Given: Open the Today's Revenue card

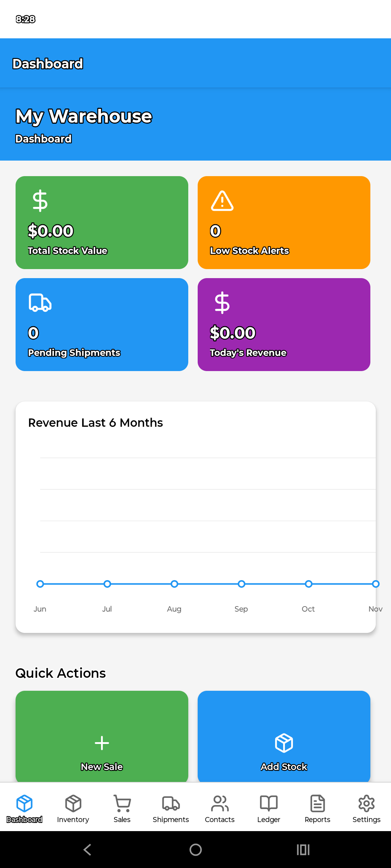Looking at the screenshot, I should 284,324.
